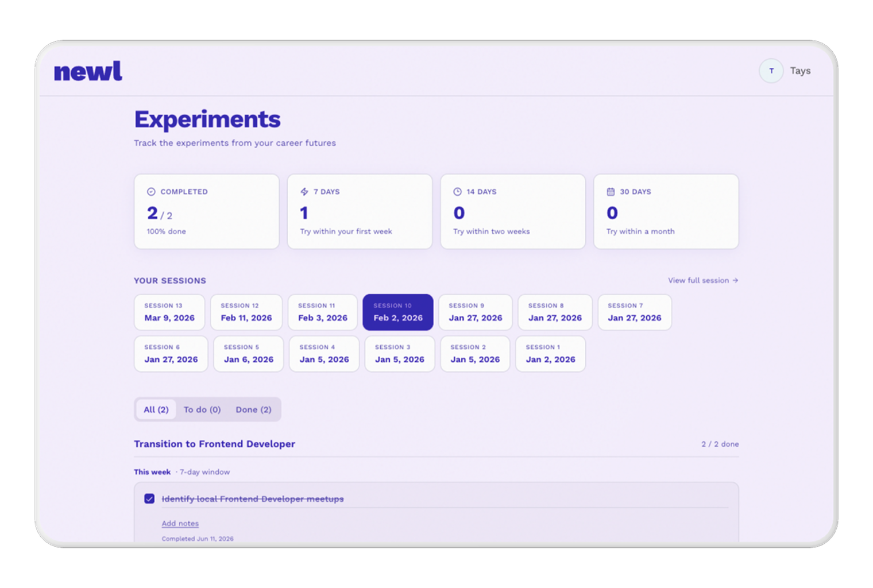
Task: Click the newl logo
Action: [x=88, y=71]
